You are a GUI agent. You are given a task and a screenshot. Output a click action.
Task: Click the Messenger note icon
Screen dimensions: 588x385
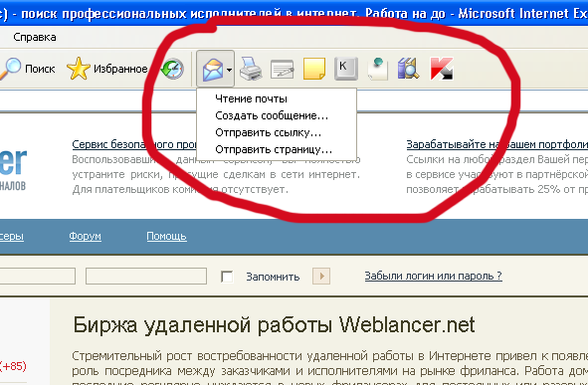pos(377,69)
